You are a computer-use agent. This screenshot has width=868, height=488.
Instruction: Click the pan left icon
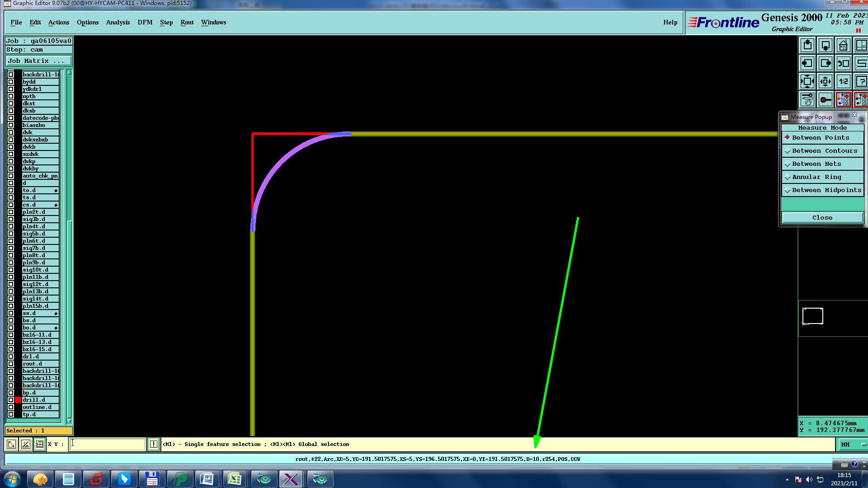click(x=807, y=64)
